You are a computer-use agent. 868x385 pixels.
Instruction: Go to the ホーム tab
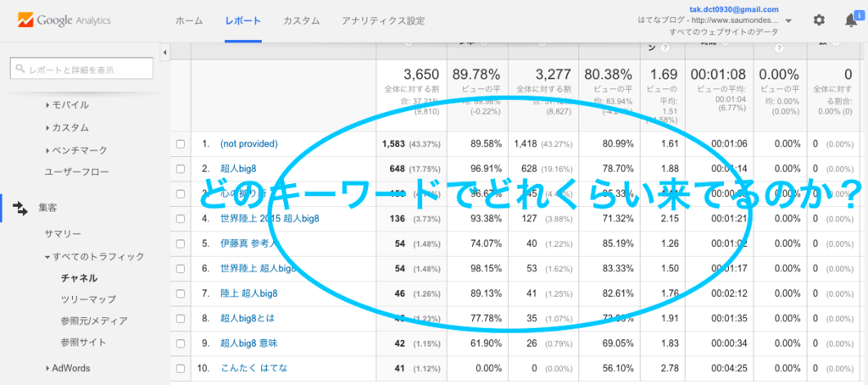[189, 21]
